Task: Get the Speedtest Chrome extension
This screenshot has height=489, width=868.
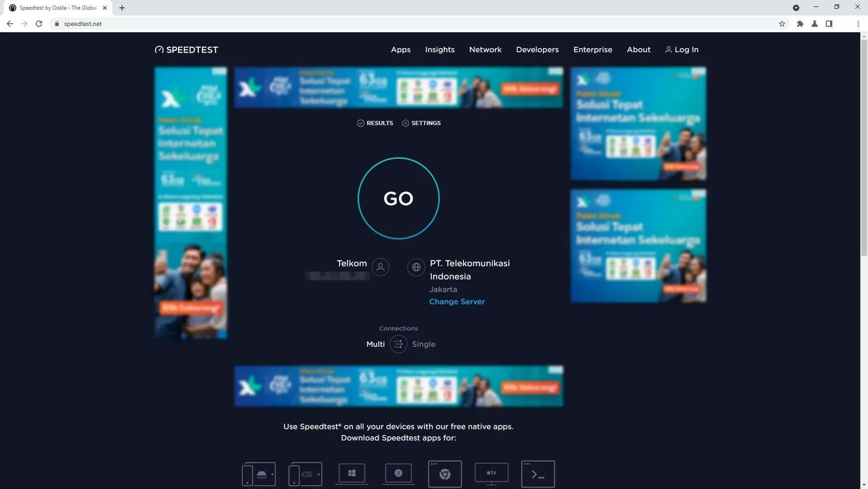Action: [445, 474]
